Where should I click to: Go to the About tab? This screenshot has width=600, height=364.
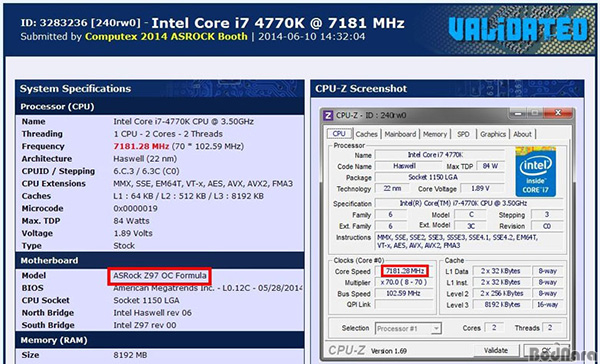tap(522, 134)
